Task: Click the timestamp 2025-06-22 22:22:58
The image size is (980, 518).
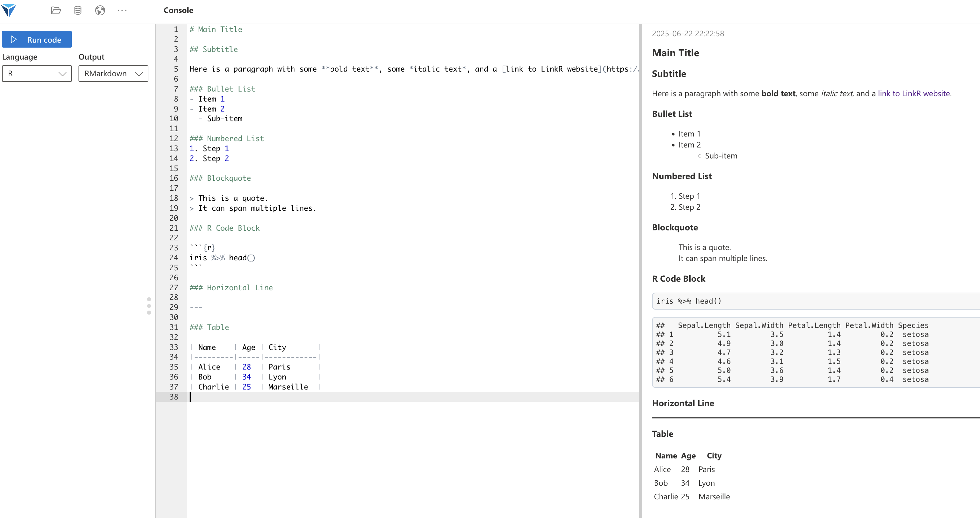Action: pyautogui.click(x=688, y=34)
